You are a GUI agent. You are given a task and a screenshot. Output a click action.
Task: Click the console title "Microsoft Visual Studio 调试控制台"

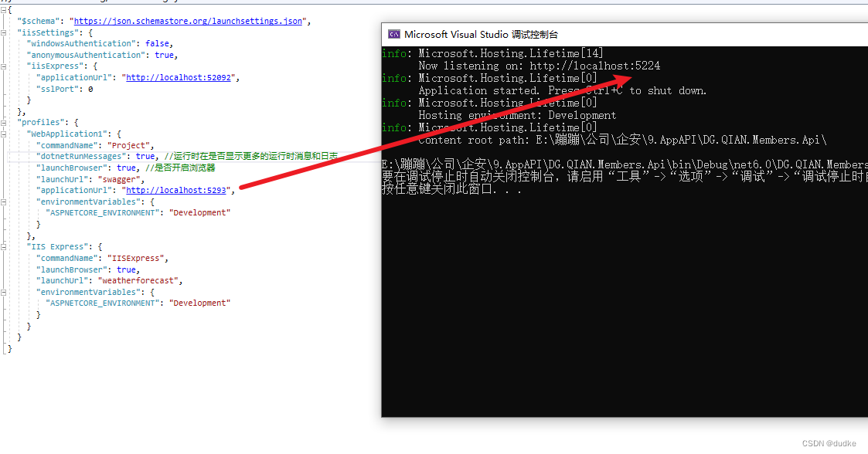(x=481, y=34)
